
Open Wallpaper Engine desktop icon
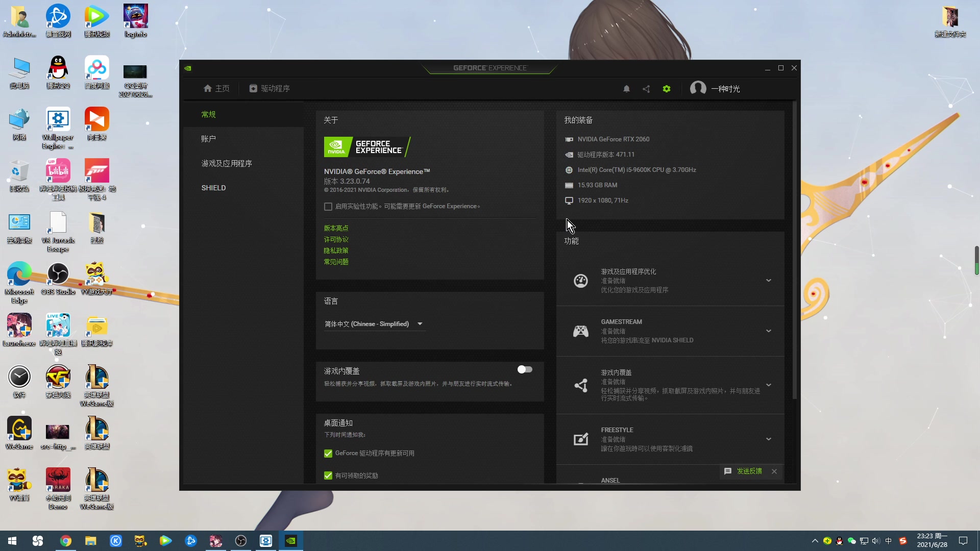tap(58, 128)
